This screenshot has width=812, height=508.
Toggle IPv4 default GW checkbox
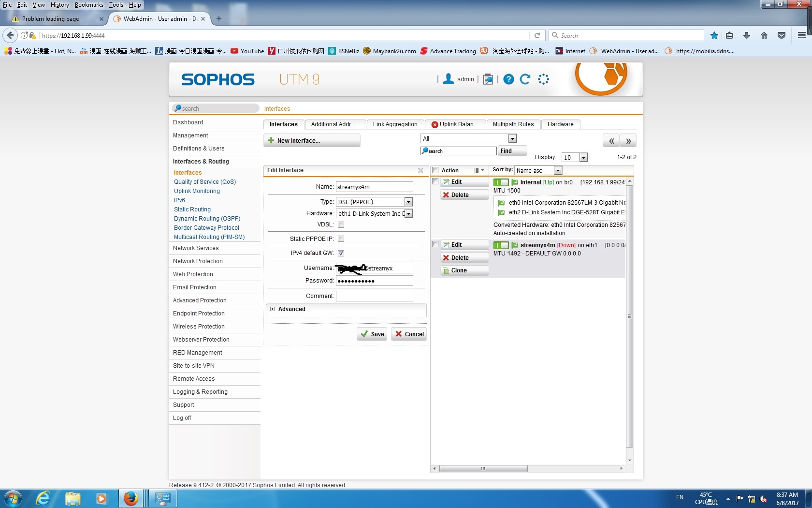341,253
